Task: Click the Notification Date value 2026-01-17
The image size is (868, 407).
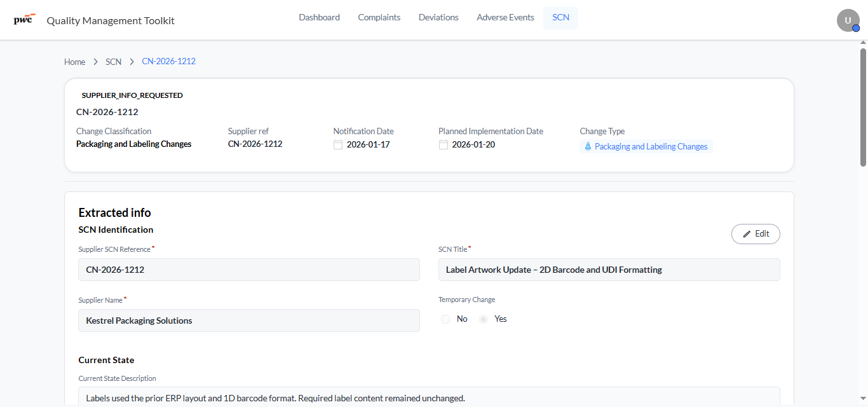Action: click(x=369, y=145)
